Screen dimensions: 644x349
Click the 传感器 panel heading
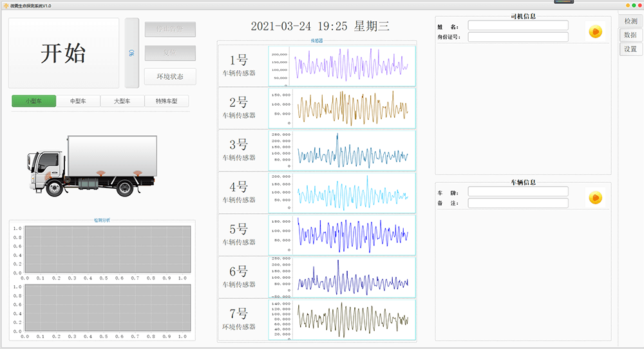click(317, 41)
